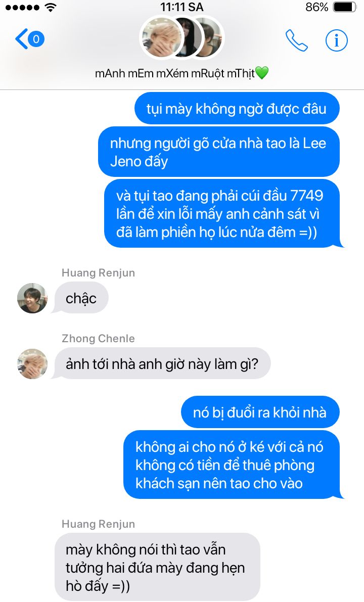Tap the 'chậc' message bubble

(x=81, y=298)
